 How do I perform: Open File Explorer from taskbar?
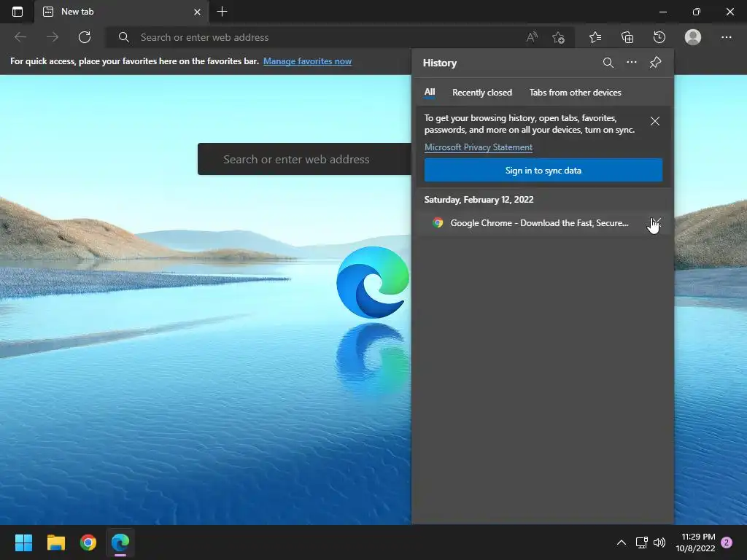tap(55, 542)
